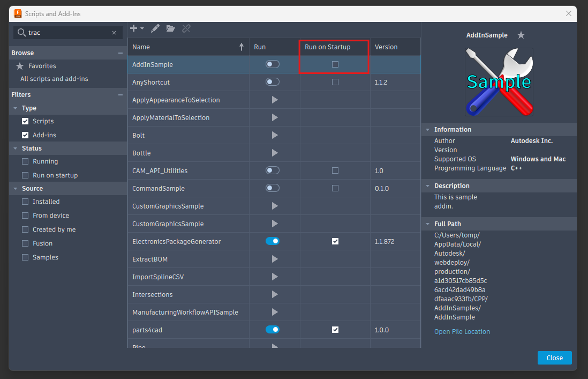Screen dimensions: 588x379
Task: Click the Version column header
Action: click(395, 47)
